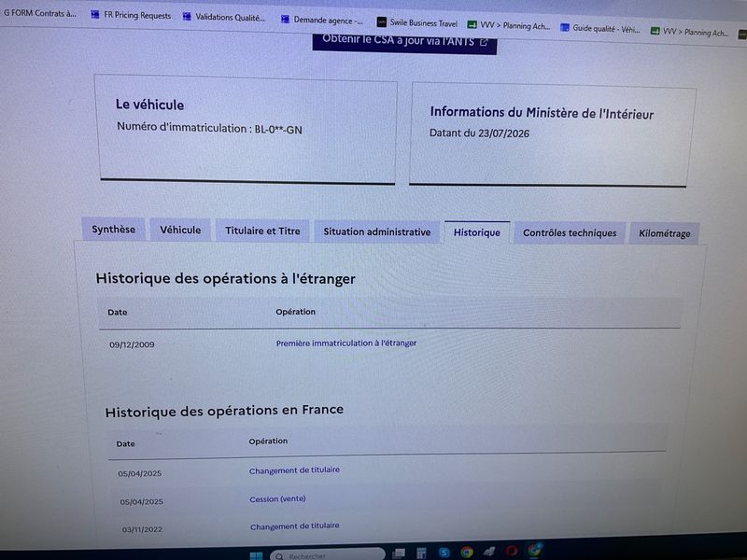
Task: Select the Historique tab
Action: pos(477,232)
